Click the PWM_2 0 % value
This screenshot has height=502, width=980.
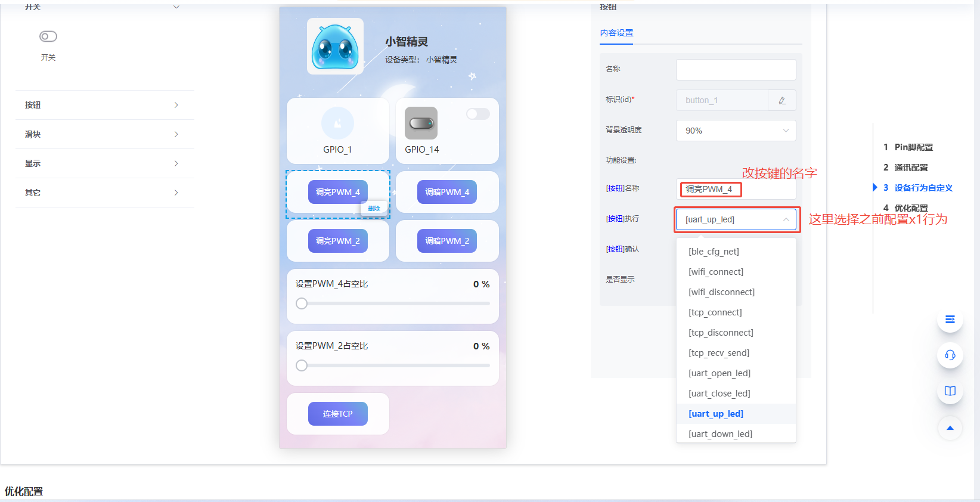pyautogui.click(x=482, y=346)
